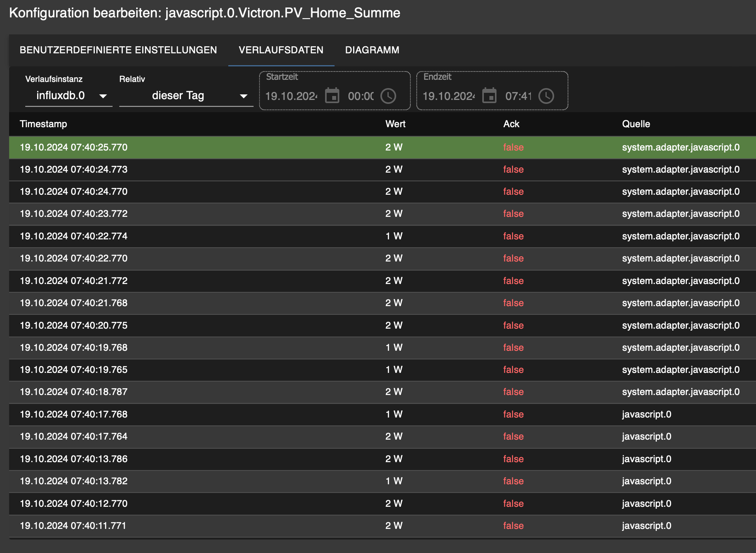Image resolution: width=756 pixels, height=553 pixels.
Task: Select row with timestamp 07:40:12.770
Action: pos(382,504)
